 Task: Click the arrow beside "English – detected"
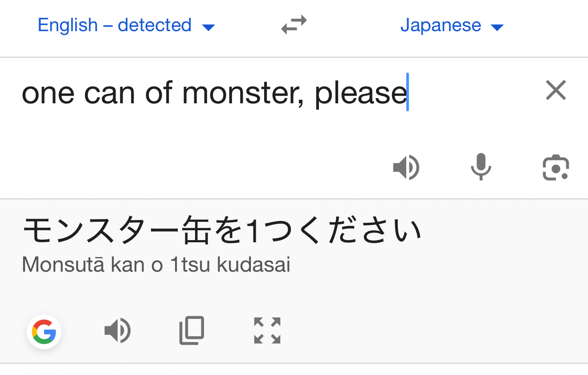pos(208,28)
